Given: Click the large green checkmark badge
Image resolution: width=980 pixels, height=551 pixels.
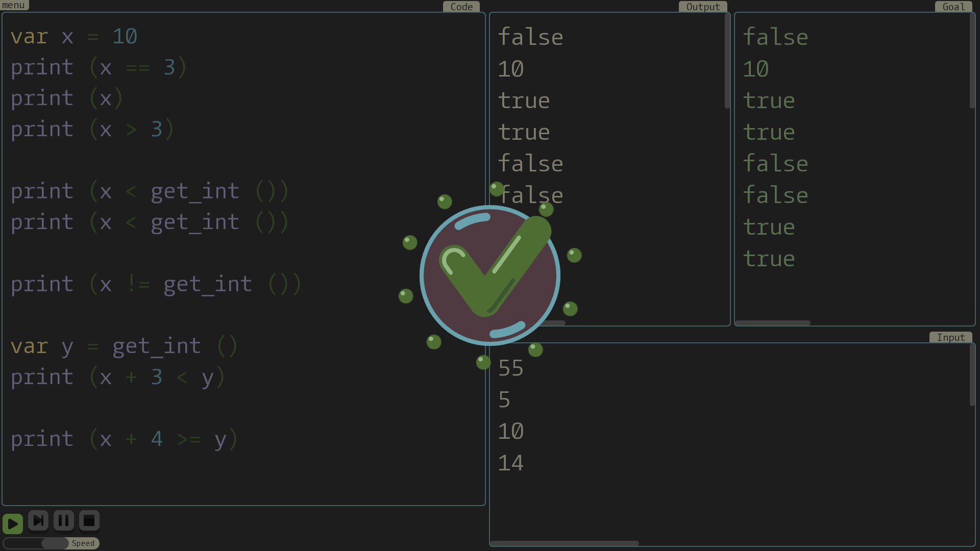Looking at the screenshot, I should point(489,275).
